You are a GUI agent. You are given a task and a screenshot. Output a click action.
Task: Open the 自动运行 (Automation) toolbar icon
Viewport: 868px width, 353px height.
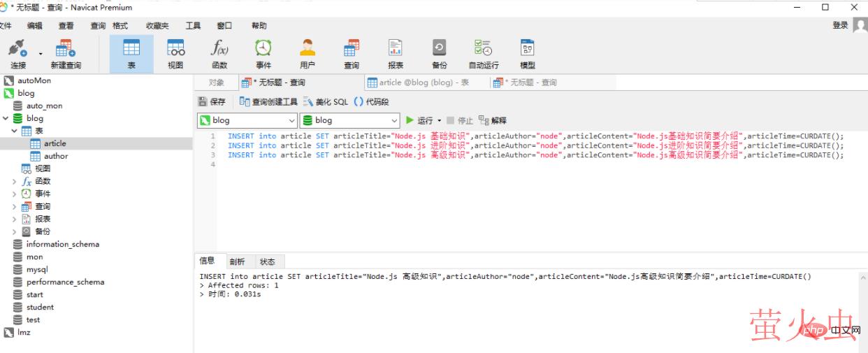(x=484, y=54)
